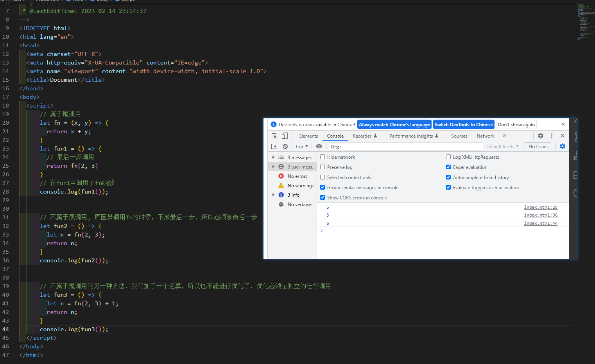The height and width of the screenshot is (364, 595).
Task: Click the console output value 6
Action: (328, 223)
